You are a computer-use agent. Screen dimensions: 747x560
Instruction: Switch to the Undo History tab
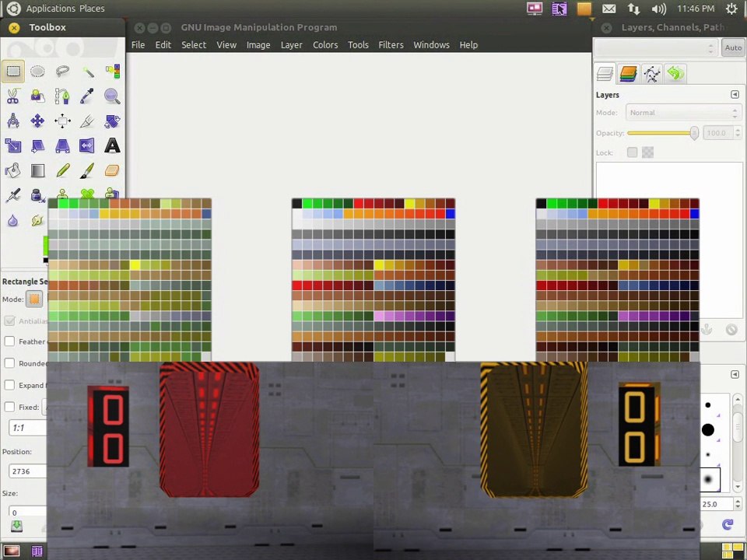(675, 74)
